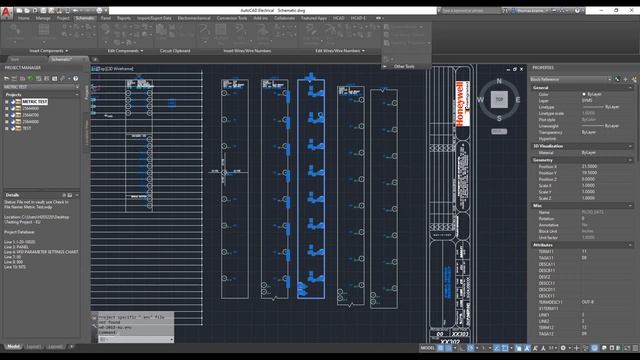Expand the TEST project tree node

tap(7, 128)
